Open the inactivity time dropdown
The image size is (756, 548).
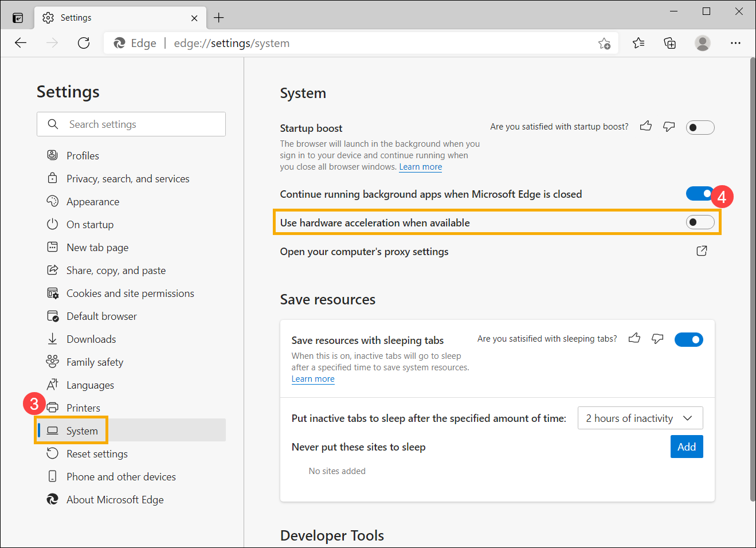640,418
